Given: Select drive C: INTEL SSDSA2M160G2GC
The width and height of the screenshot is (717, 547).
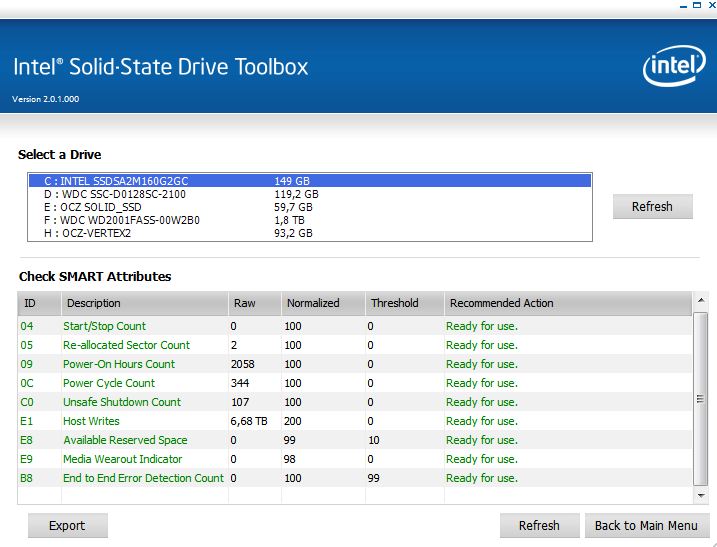Looking at the screenshot, I should [310, 181].
